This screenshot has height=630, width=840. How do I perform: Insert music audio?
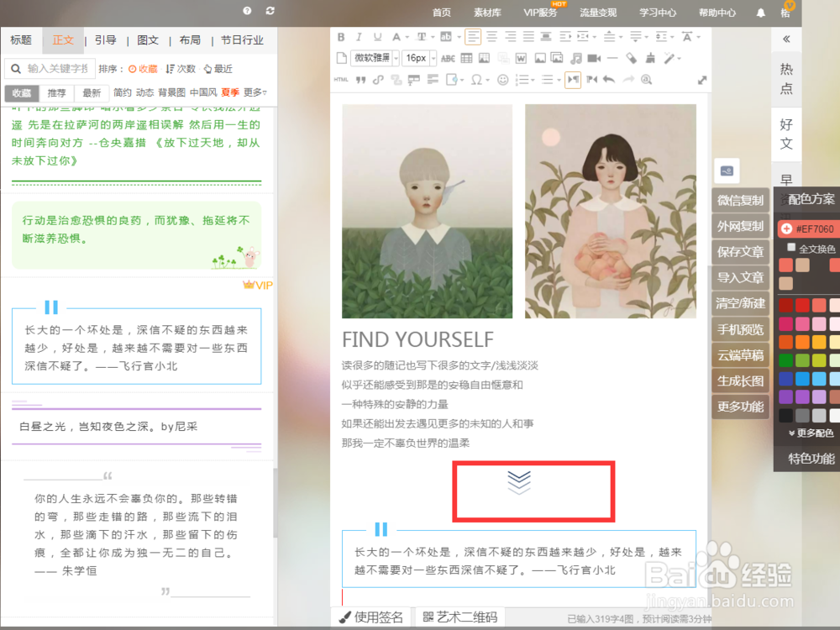click(576, 58)
